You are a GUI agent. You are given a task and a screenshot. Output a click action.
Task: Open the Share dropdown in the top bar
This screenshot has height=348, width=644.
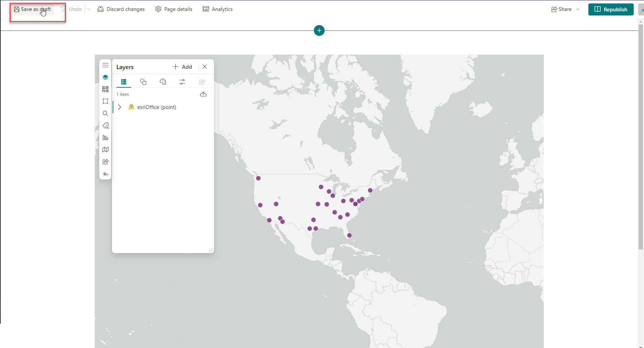(578, 9)
